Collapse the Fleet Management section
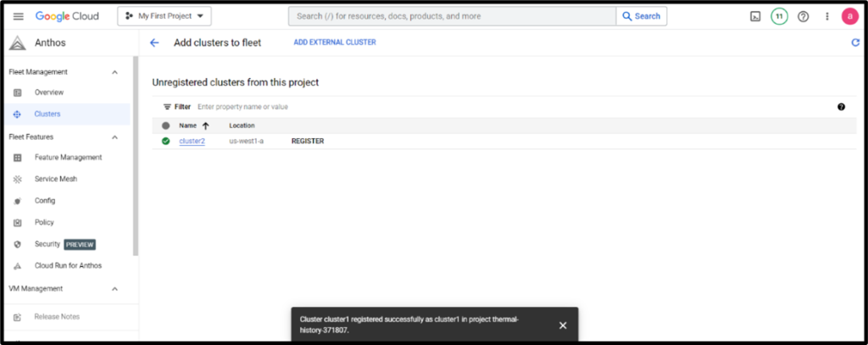 point(115,72)
